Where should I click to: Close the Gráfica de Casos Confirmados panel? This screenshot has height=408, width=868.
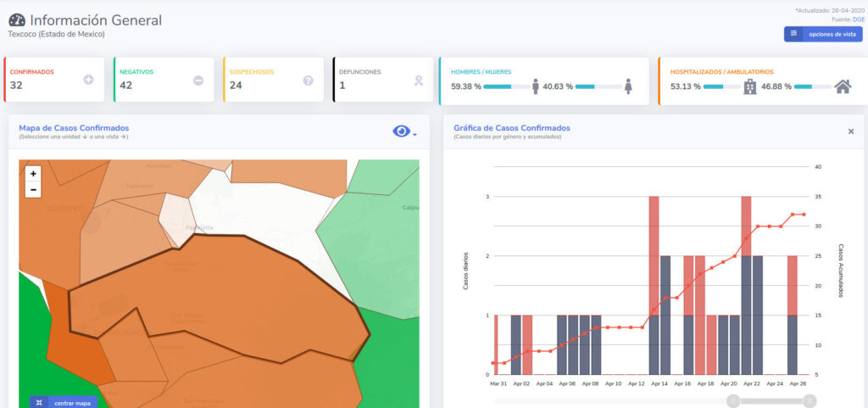[x=851, y=131]
